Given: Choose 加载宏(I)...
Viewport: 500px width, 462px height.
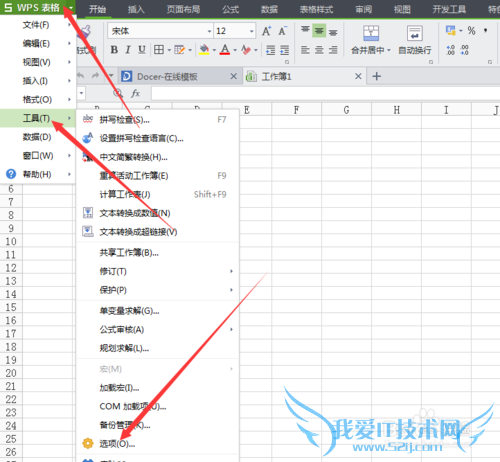Looking at the screenshot, I should pos(158,388).
